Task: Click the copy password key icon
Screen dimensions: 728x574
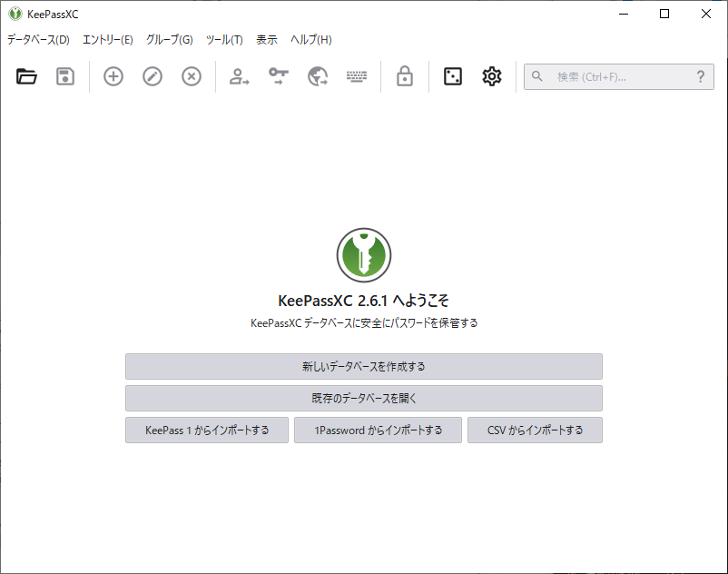Action: (x=279, y=76)
